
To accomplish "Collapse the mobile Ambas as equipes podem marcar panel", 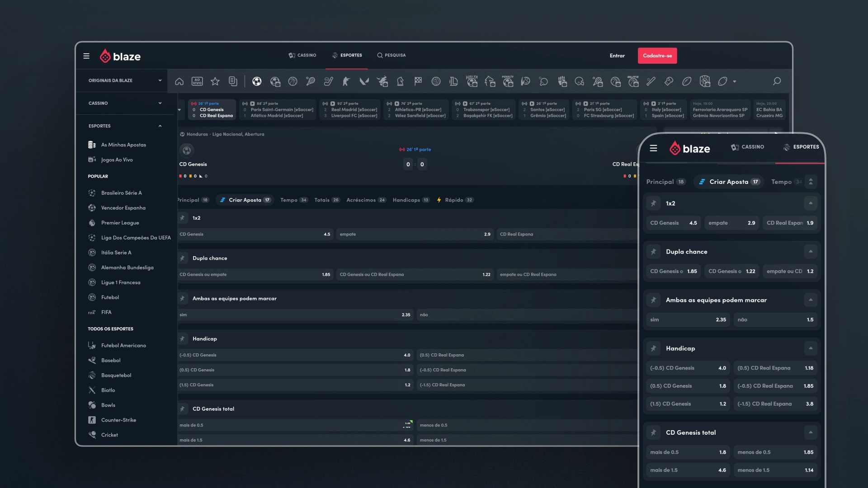I will pos(811,300).
